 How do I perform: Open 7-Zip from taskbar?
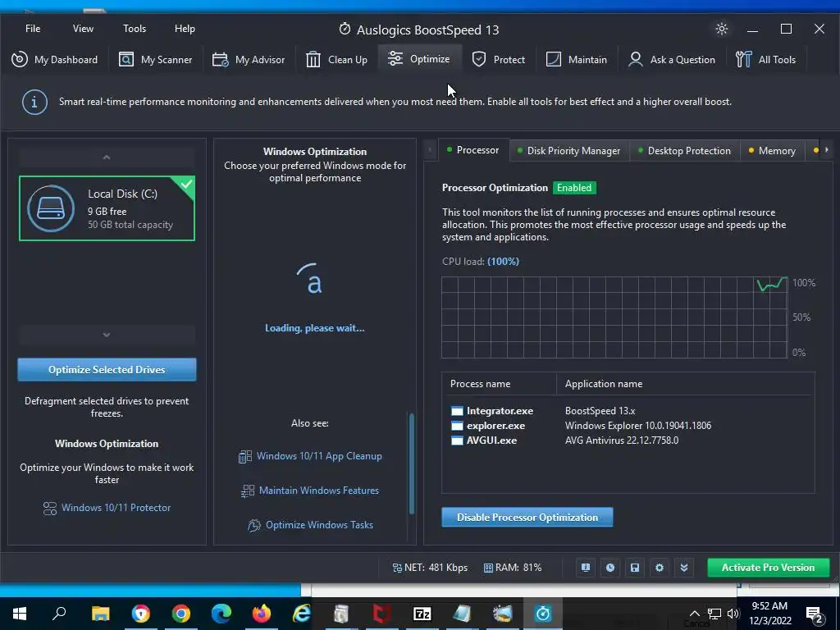point(422,614)
